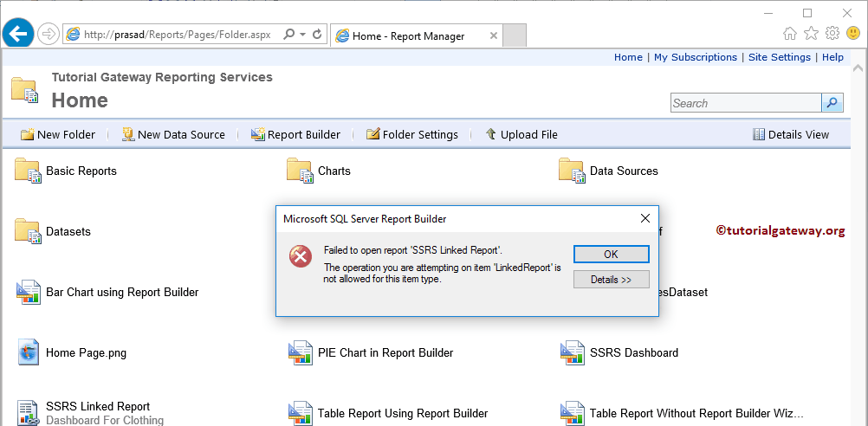Click the page refresh icon

(x=317, y=35)
